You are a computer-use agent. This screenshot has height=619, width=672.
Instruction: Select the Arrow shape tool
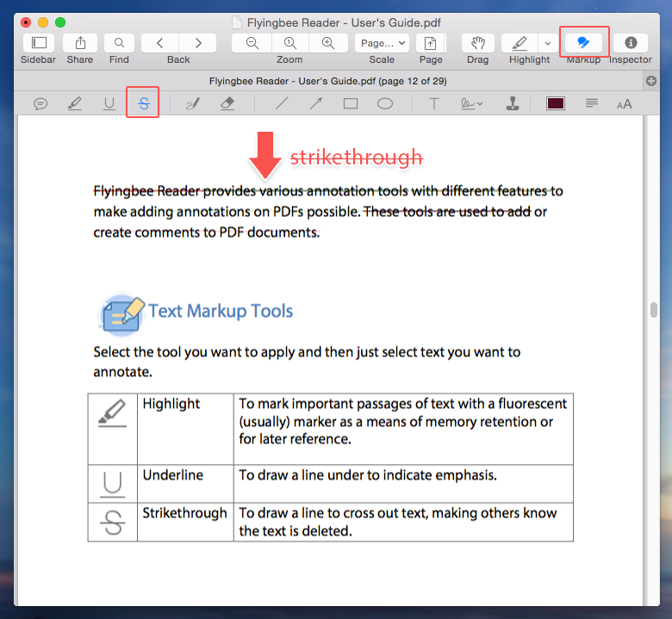point(316,103)
